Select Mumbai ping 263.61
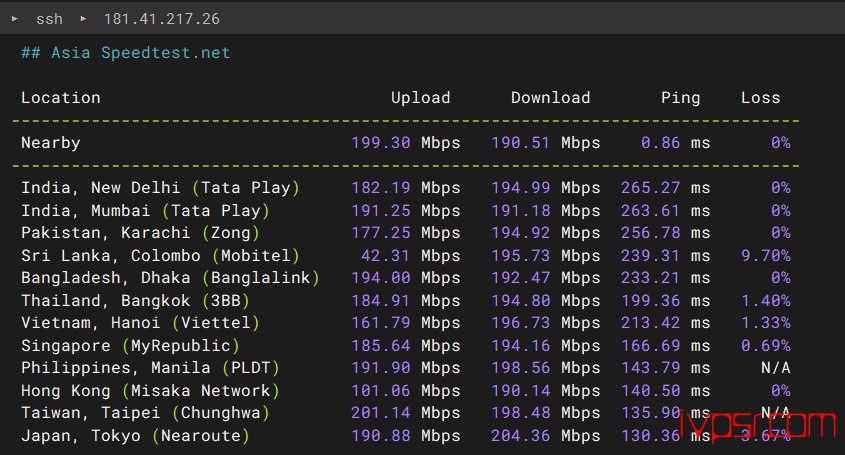Viewport: 845px width, 455px height. (x=650, y=210)
